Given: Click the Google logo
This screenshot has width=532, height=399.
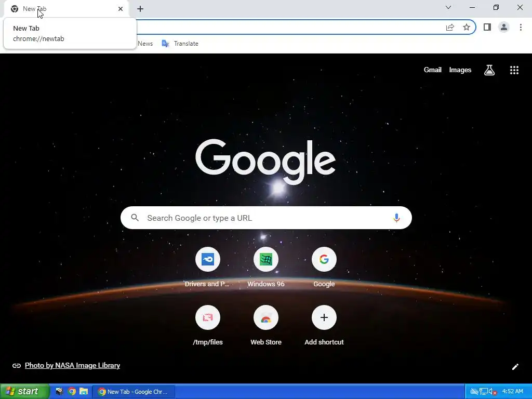Looking at the screenshot, I should [x=265, y=162].
